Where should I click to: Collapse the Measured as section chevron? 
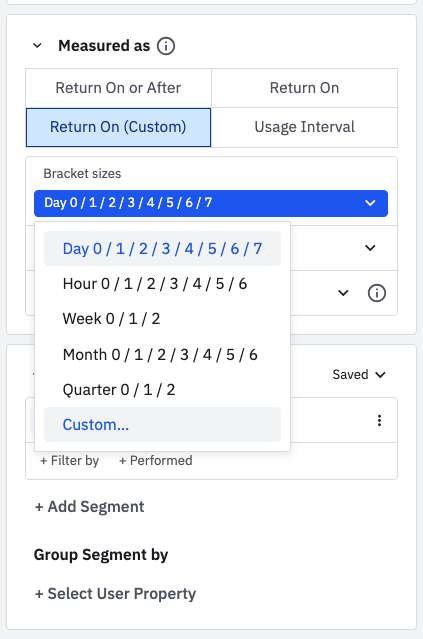(37, 46)
